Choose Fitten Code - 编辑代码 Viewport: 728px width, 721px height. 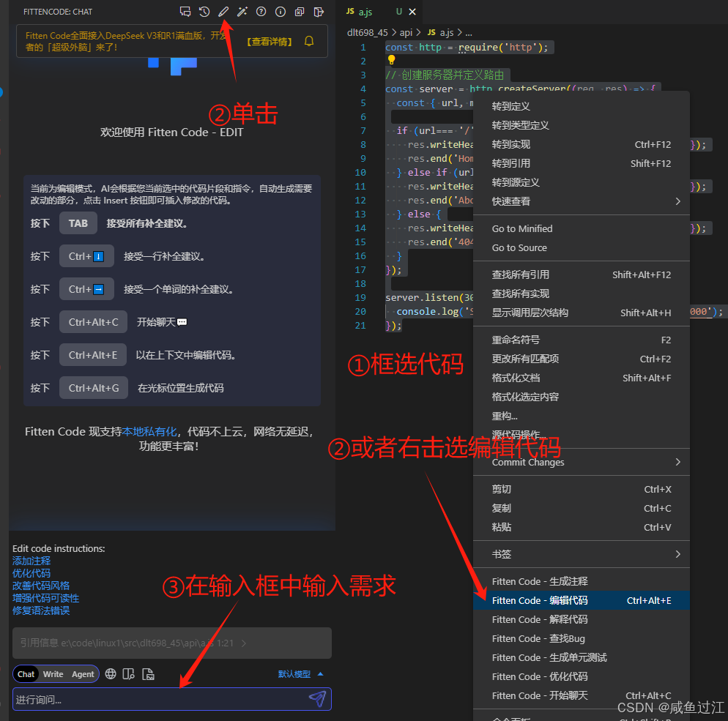[x=582, y=601]
